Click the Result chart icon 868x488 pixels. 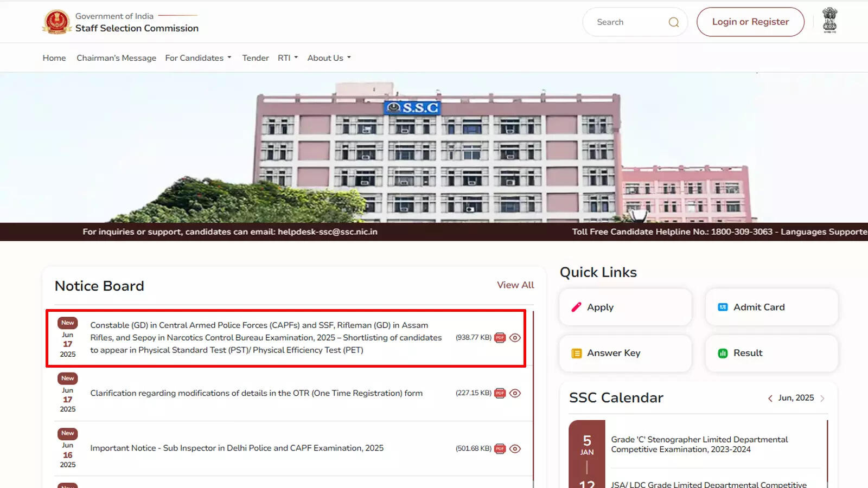pos(723,353)
